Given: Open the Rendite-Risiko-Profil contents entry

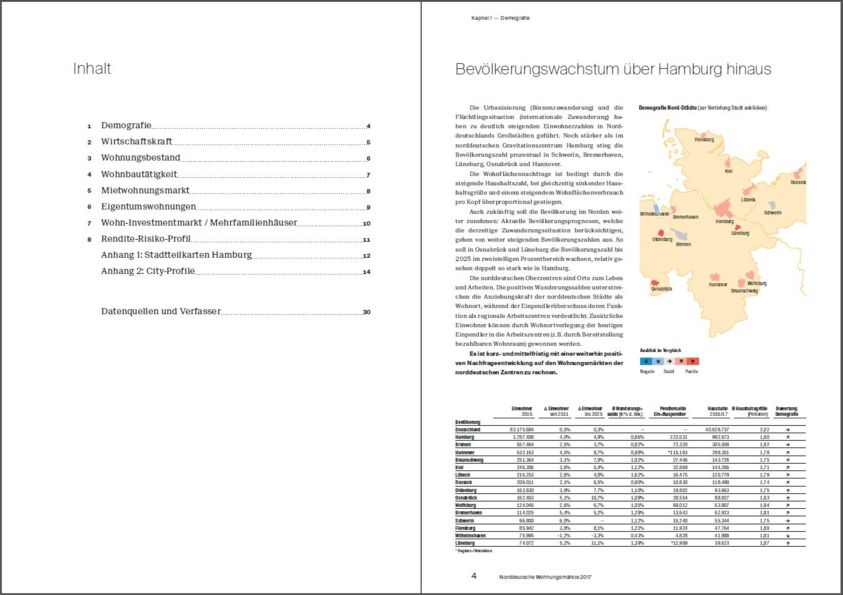Looking at the screenshot, I should [x=228, y=239].
